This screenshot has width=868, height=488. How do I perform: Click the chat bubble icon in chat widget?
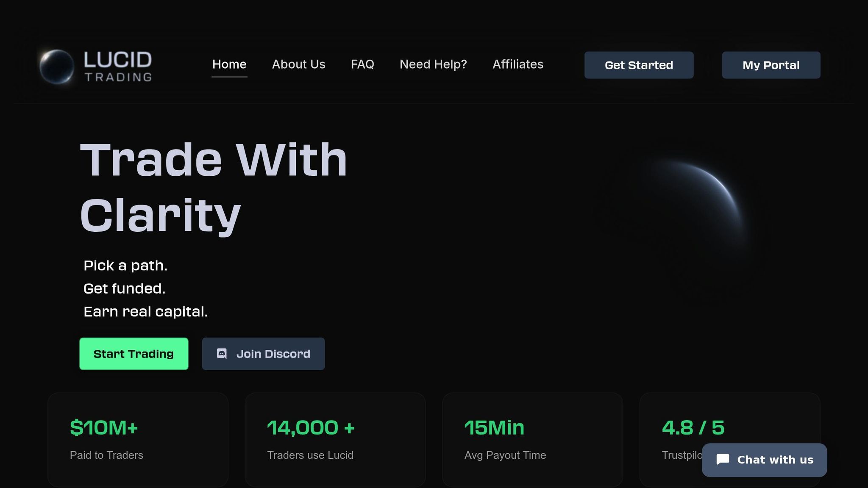coord(723,460)
